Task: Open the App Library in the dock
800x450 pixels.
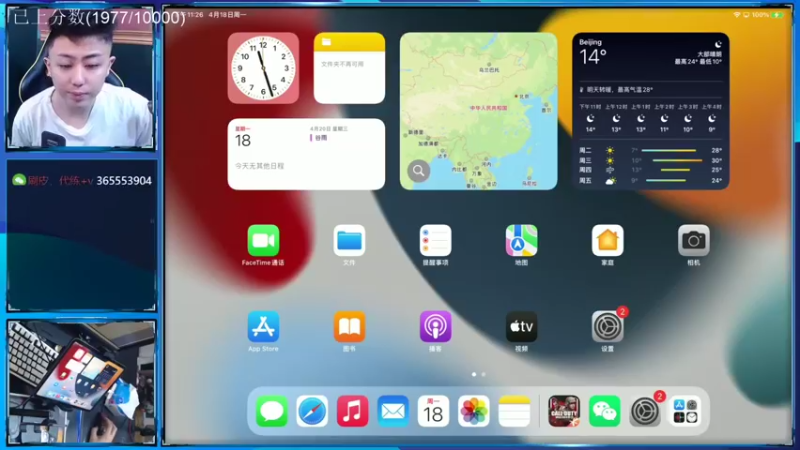Action: click(x=685, y=411)
